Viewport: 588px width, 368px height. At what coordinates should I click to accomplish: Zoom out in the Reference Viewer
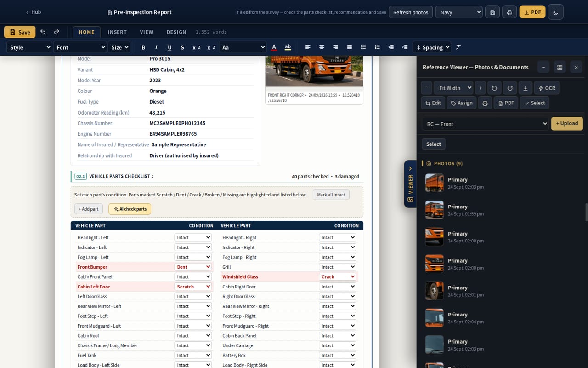[427, 88]
